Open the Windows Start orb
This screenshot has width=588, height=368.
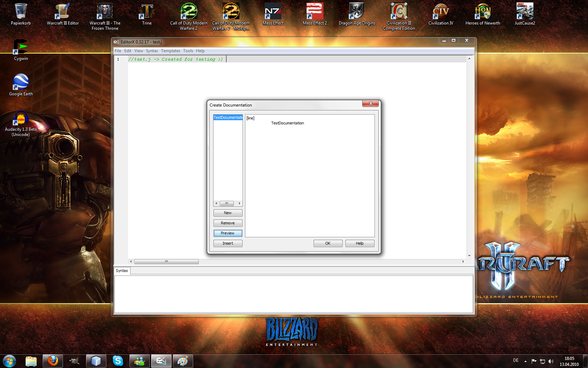9,361
